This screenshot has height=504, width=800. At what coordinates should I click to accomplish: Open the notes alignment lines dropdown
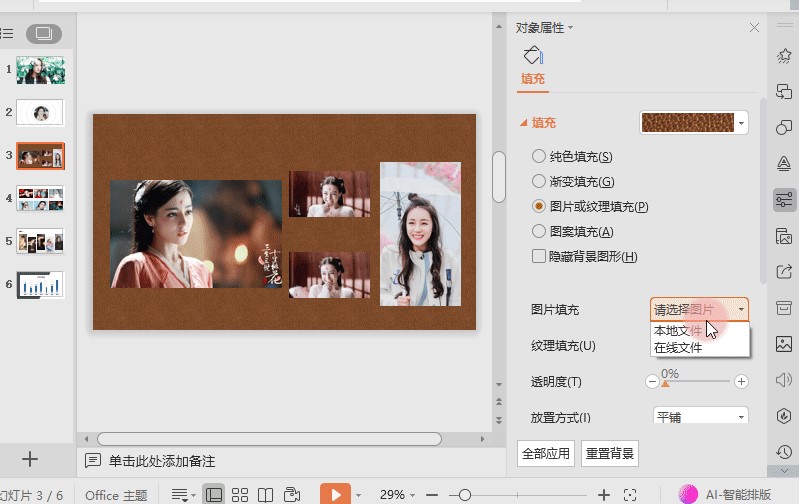(x=184, y=494)
